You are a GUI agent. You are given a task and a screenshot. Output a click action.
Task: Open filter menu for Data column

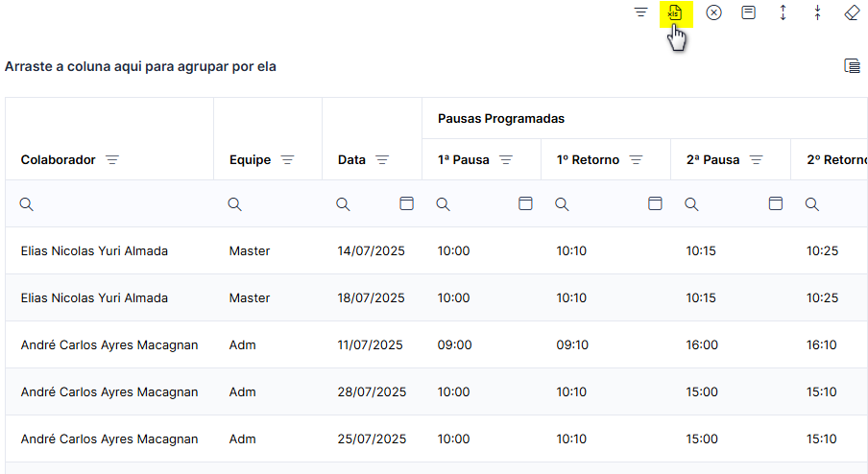click(x=382, y=160)
